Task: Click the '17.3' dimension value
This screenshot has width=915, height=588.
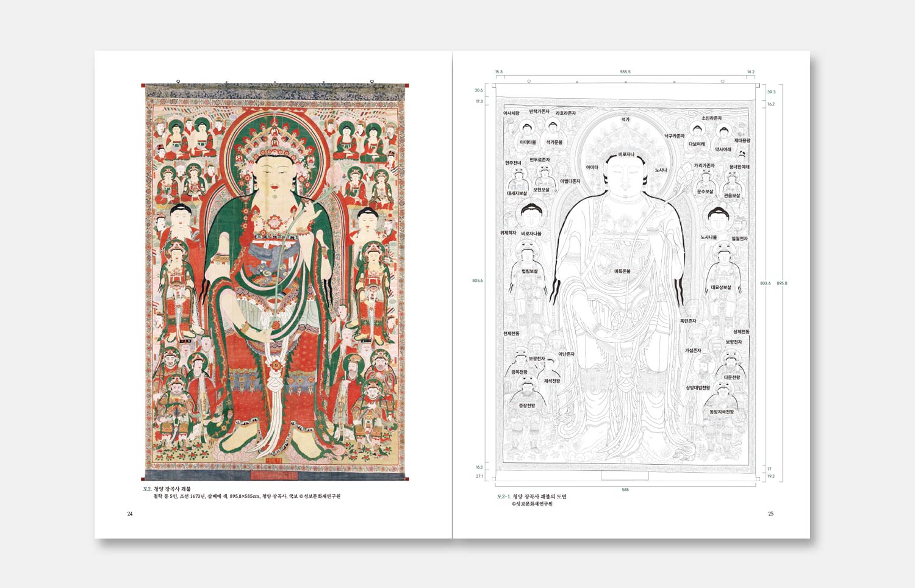Action: point(479,101)
